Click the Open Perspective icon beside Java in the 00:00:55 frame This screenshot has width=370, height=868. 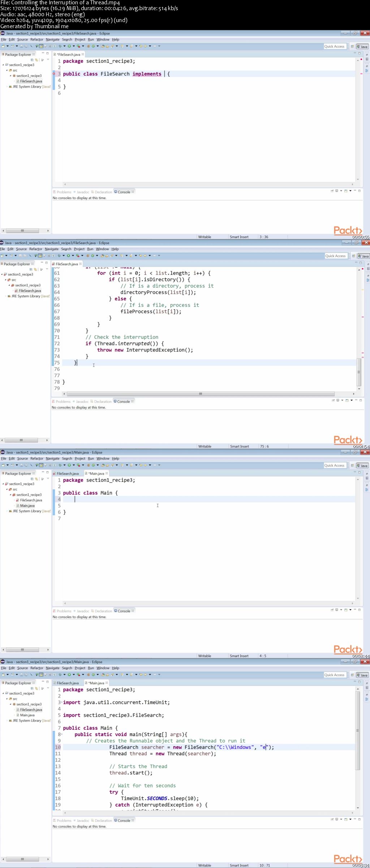coord(352,46)
